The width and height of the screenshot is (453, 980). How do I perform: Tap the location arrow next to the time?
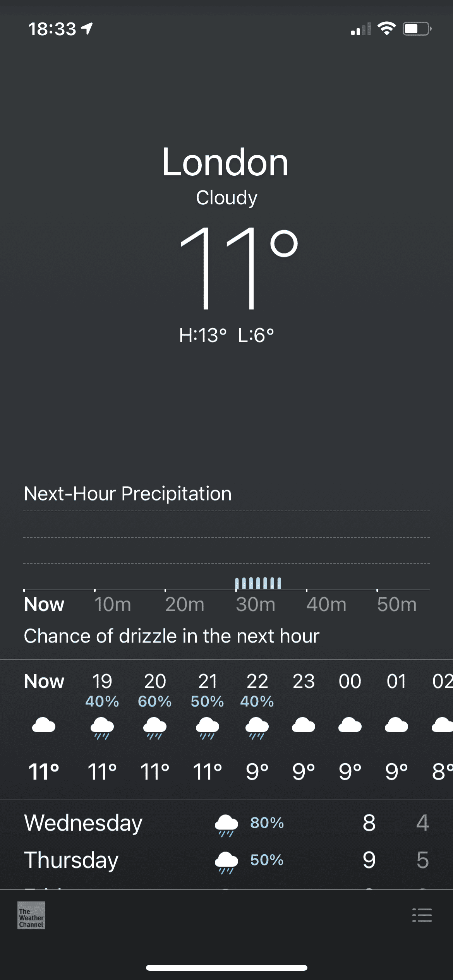[87, 28]
